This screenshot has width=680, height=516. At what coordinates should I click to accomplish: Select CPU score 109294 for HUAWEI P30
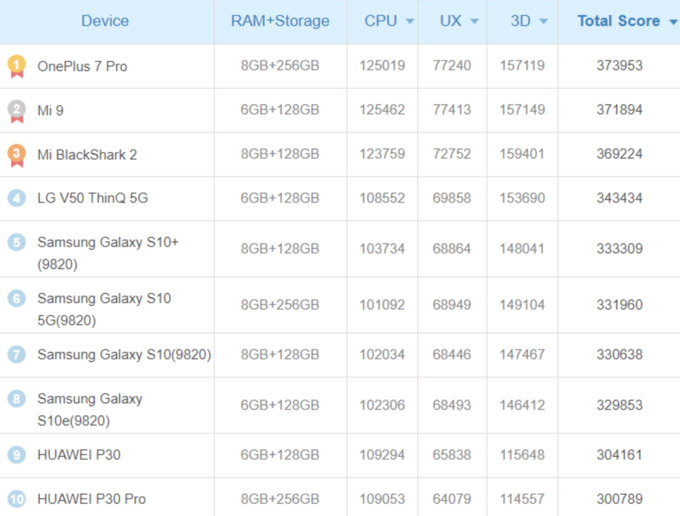click(382, 455)
